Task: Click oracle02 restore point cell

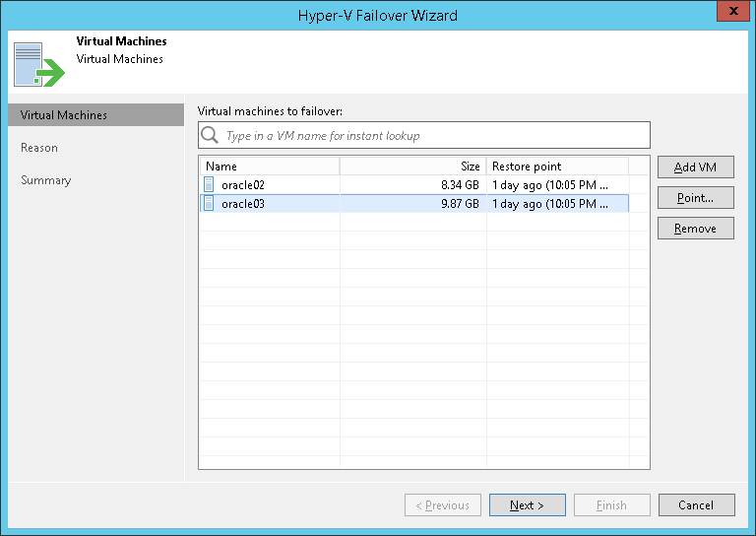Action: coord(557,184)
